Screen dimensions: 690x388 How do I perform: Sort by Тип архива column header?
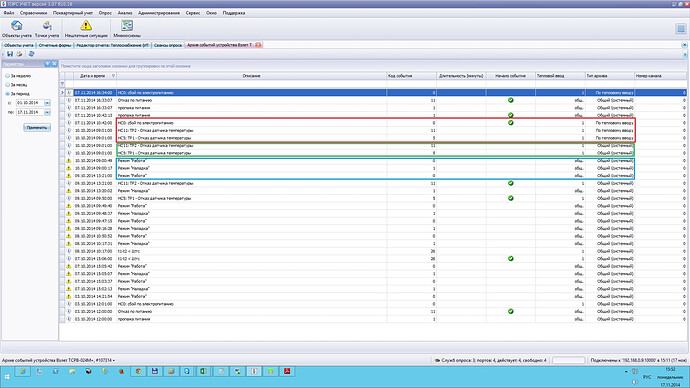pyautogui.click(x=609, y=76)
